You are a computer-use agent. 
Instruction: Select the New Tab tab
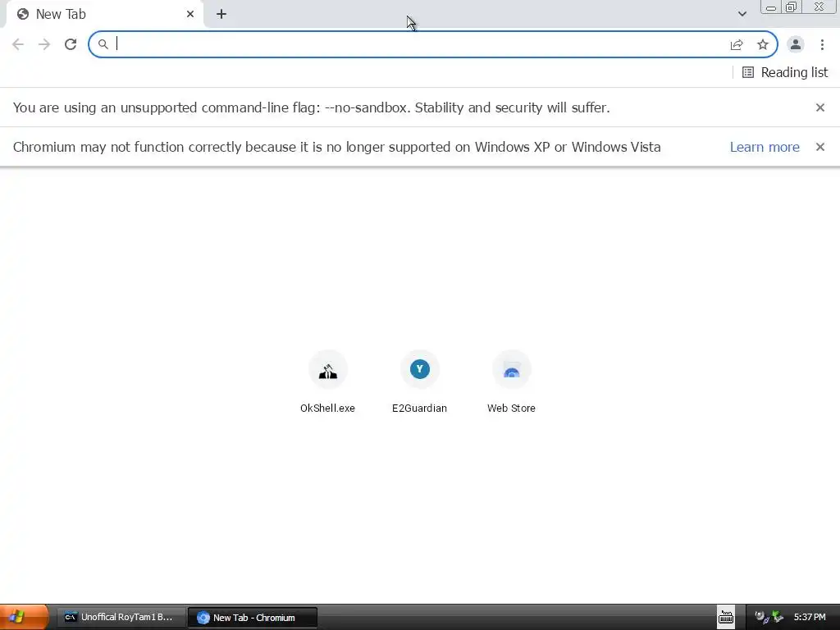[x=104, y=15]
